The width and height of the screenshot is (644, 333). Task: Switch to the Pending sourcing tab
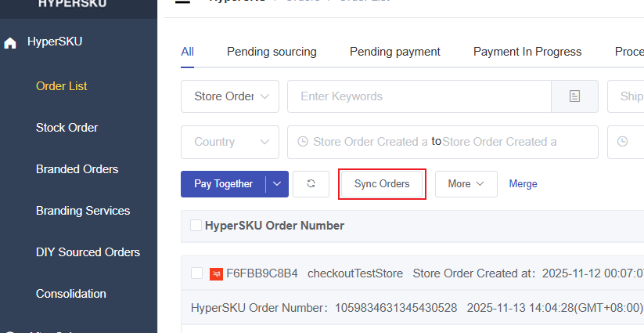click(272, 52)
